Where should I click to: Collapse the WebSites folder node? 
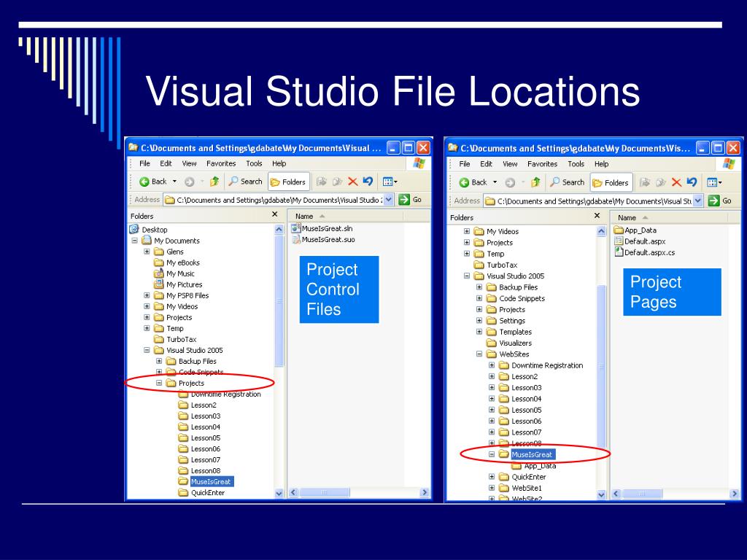coord(479,354)
